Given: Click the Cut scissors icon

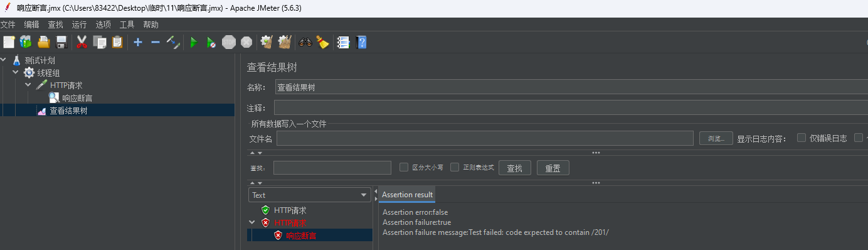Looking at the screenshot, I should pos(82,42).
